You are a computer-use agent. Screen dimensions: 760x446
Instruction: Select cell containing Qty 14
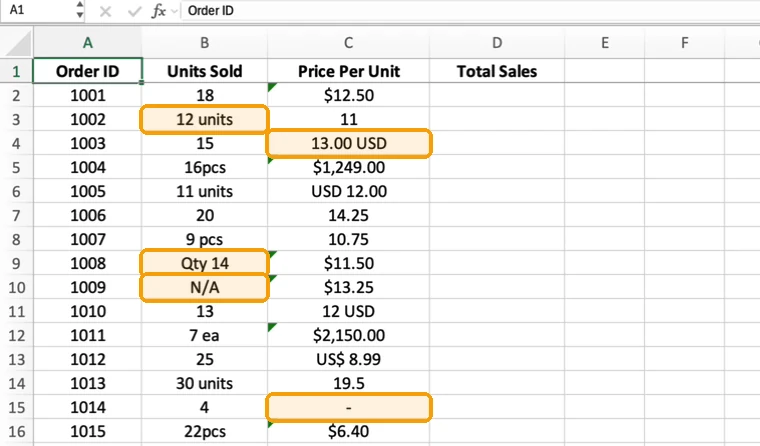pyautogui.click(x=205, y=263)
